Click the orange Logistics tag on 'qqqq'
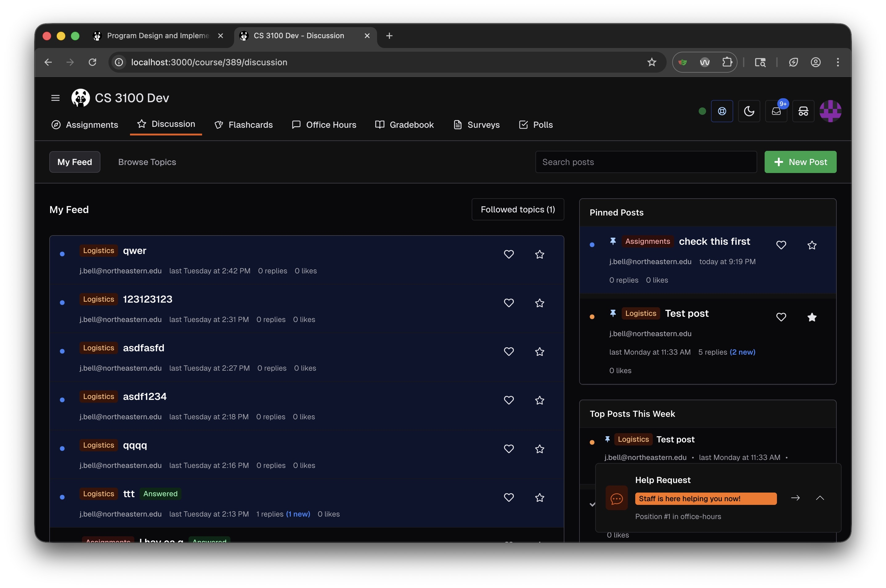The height and width of the screenshot is (588, 886). (98, 445)
